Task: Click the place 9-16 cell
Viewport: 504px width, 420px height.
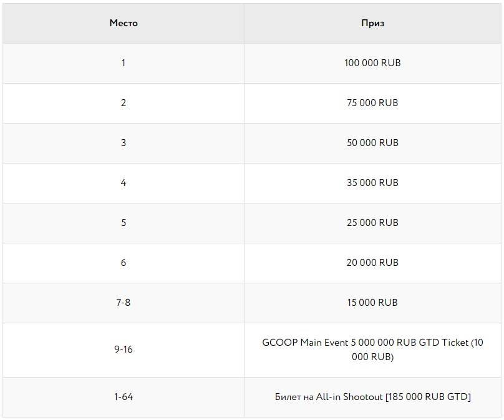Action: [123, 349]
